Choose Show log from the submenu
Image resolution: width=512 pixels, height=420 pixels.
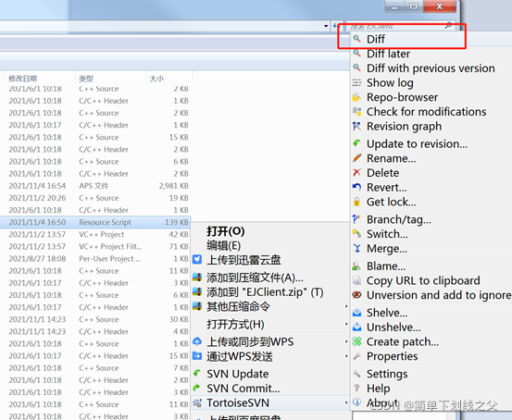tap(390, 83)
